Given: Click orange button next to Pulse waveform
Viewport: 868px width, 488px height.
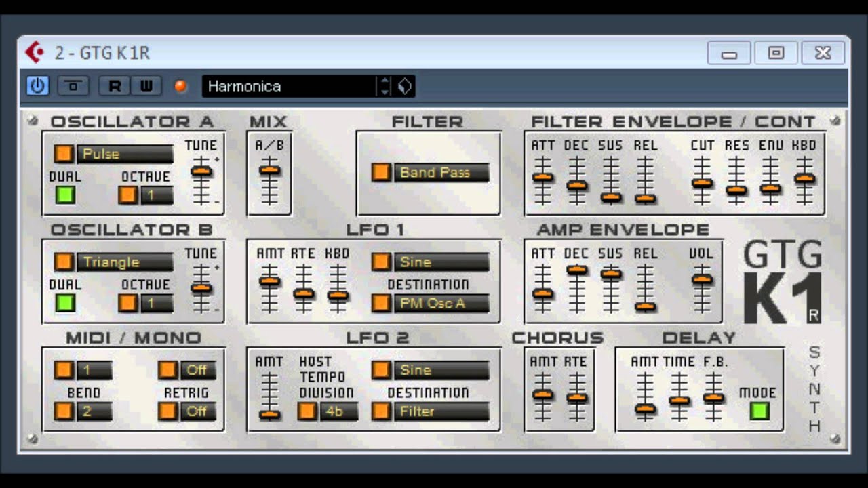Looking at the screenshot, I should pos(64,154).
